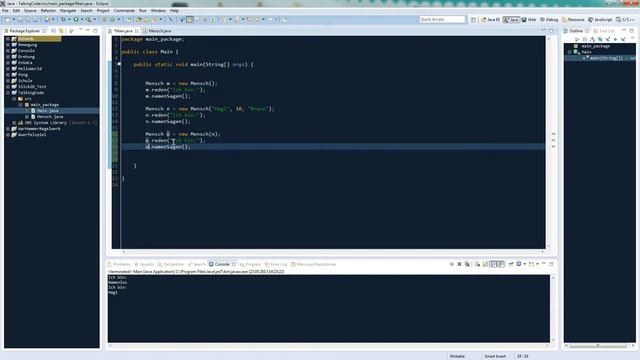Collapse the TalkingCode project
The width and height of the screenshot is (640, 360).
[8, 93]
